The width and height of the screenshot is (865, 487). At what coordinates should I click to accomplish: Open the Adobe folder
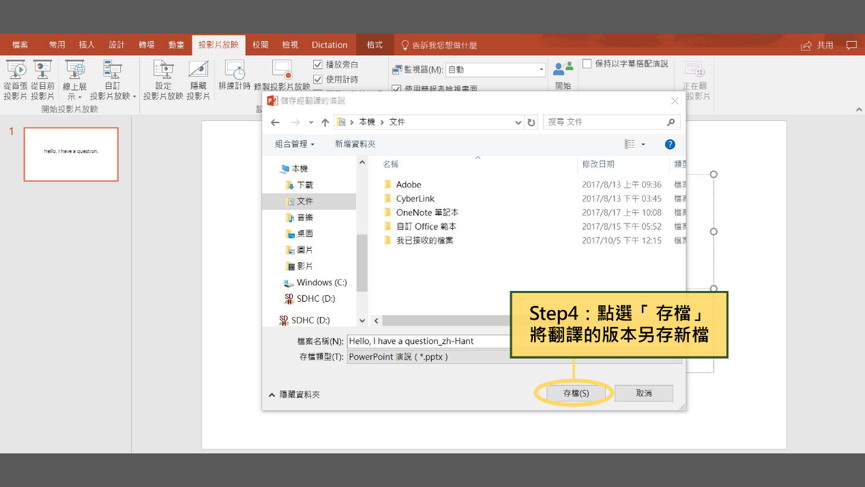(x=408, y=184)
